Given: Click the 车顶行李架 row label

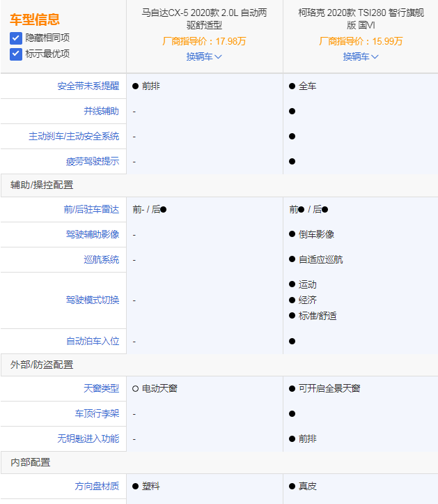Looking at the screenshot, I should tap(97, 413).
